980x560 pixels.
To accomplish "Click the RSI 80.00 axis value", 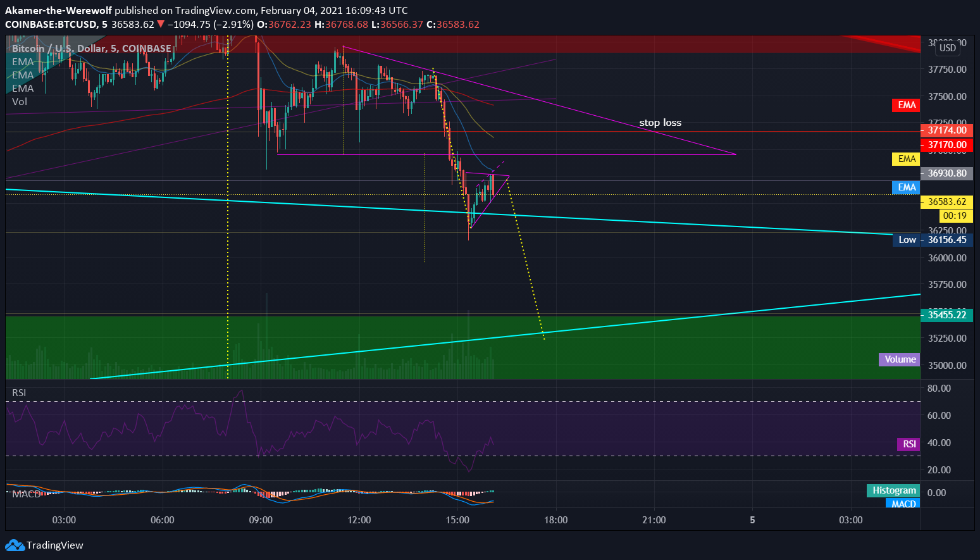I will click(x=939, y=389).
